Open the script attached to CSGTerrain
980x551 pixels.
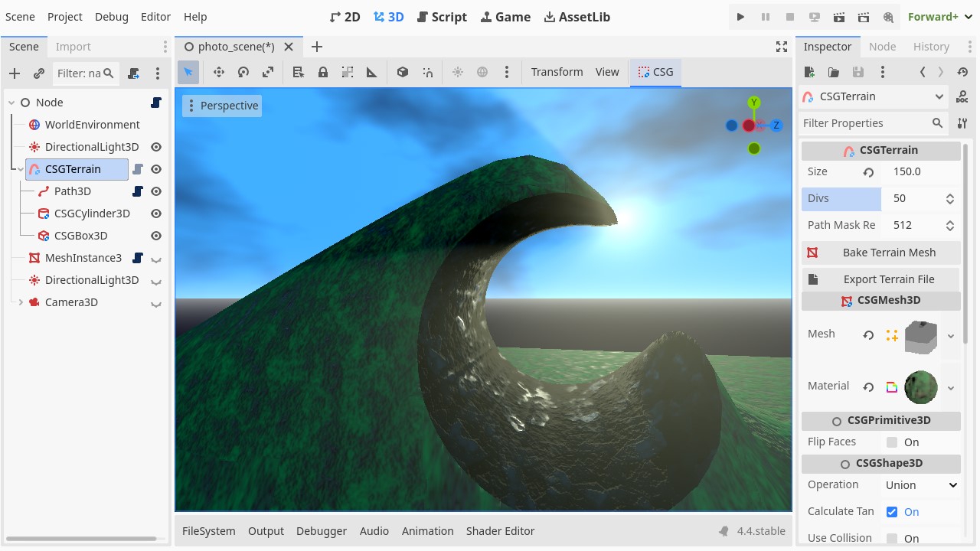(138, 169)
